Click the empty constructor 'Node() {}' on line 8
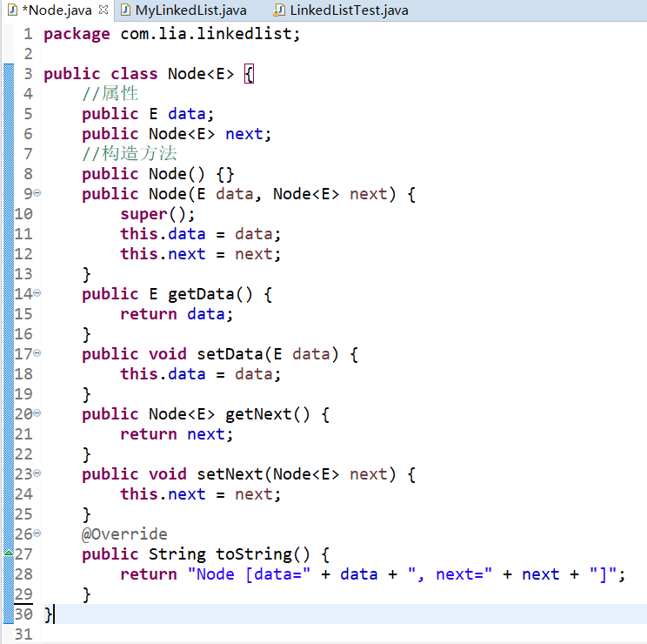647x644 pixels. 191,174
